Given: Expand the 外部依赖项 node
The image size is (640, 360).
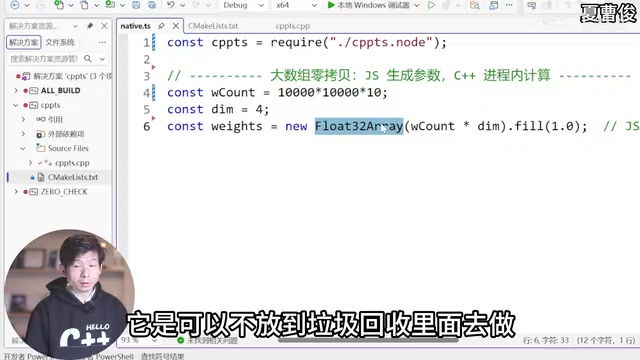Looking at the screenshot, I should 23,134.
